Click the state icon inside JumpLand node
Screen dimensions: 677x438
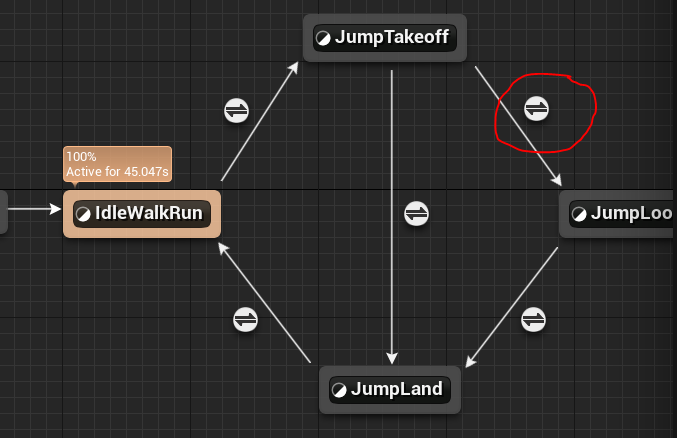pyautogui.click(x=339, y=389)
